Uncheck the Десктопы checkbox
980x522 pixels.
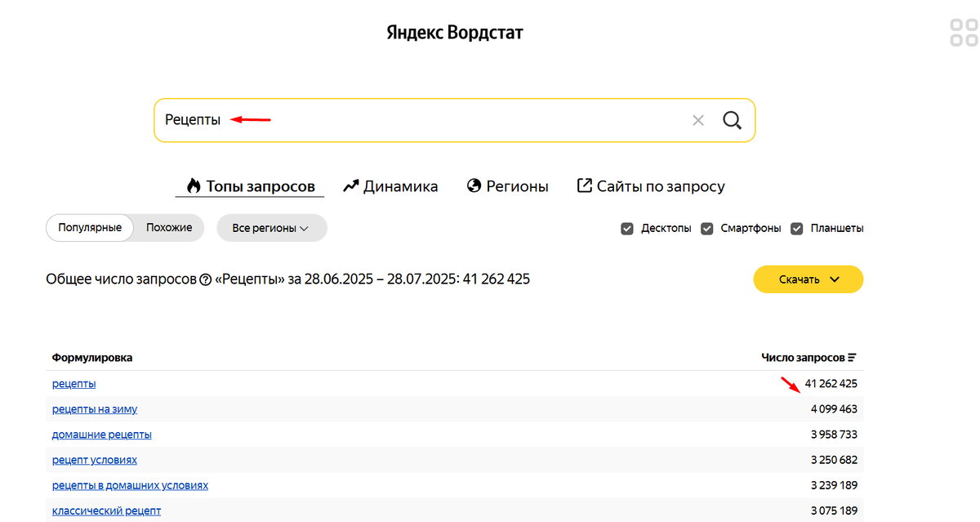point(627,229)
